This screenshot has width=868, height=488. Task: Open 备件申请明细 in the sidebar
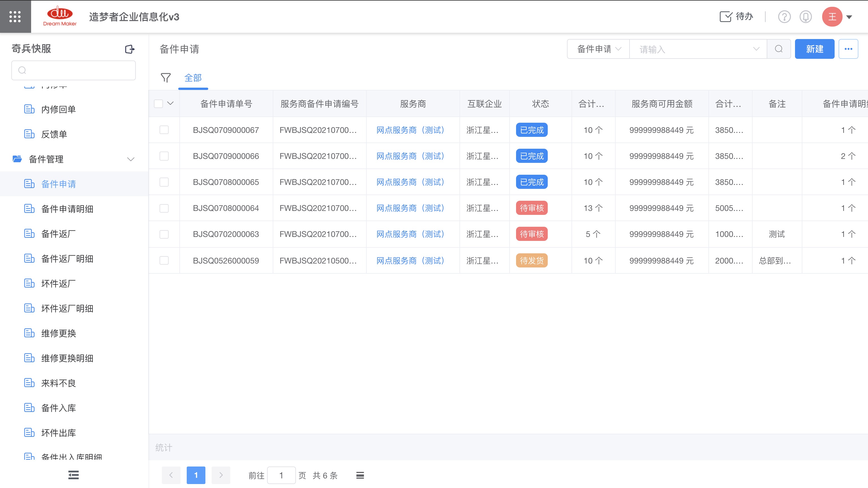[67, 209]
